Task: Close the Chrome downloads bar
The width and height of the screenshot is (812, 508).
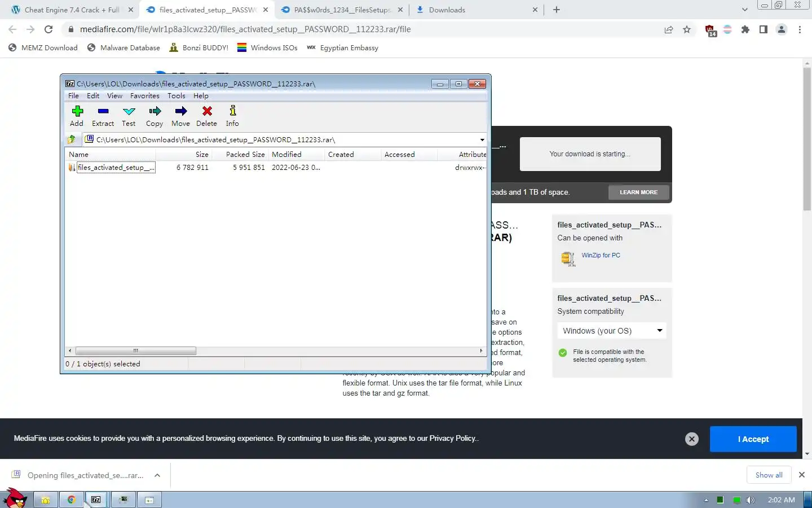Action: (802, 475)
